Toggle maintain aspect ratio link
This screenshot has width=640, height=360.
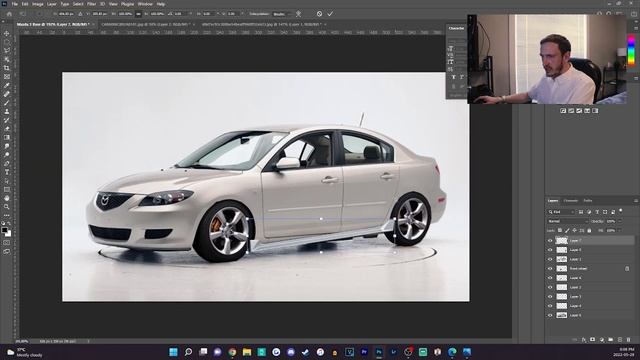138,14
